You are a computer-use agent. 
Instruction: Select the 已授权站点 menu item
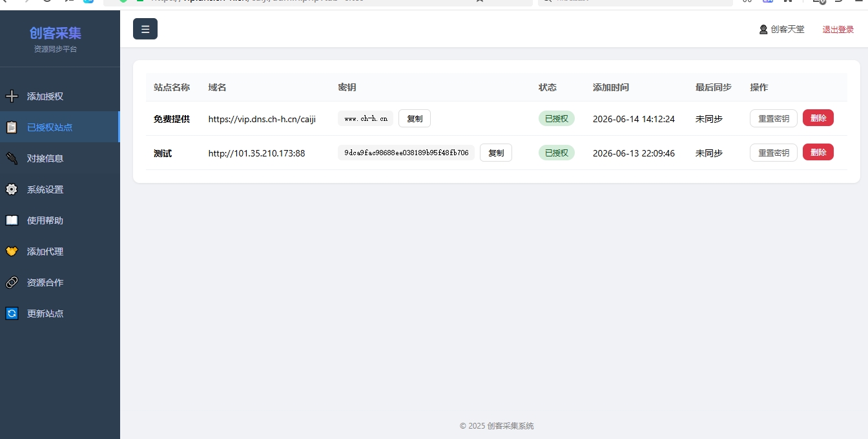point(60,127)
